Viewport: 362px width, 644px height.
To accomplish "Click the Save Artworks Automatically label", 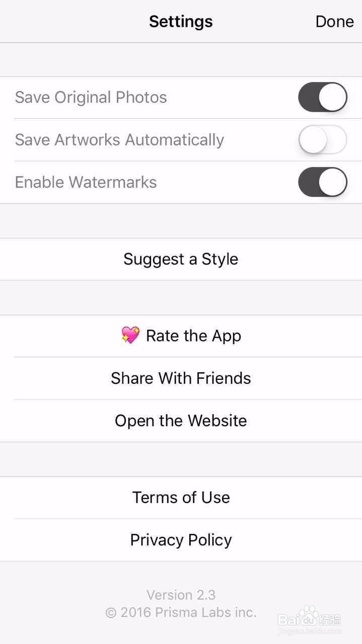I will click(x=119, y=140).
